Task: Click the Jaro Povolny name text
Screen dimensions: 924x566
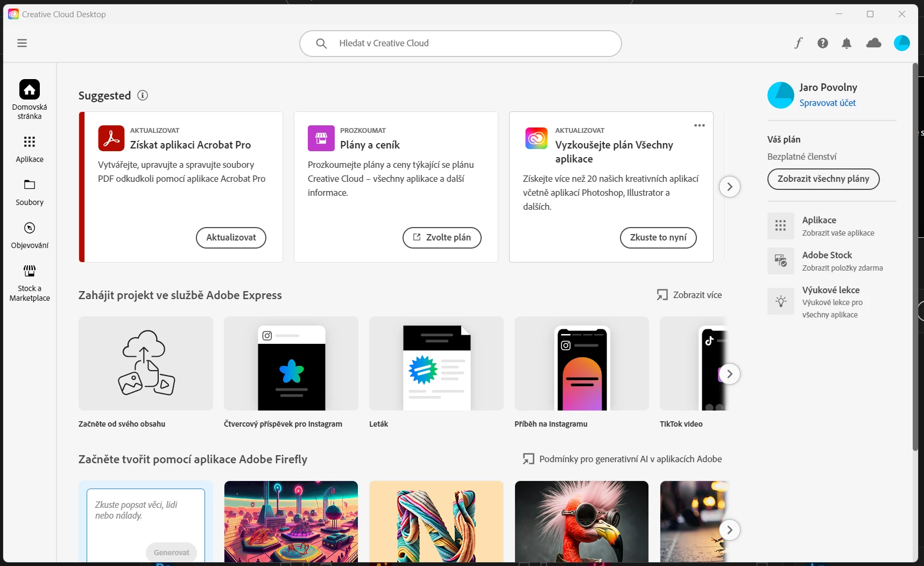Action: click(x=828, y=87)
